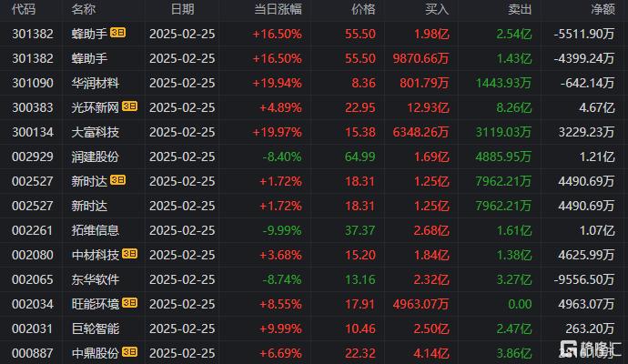Select 蜂助手 in the row with net -4399.24万
This screenshot has height=364, width=628.
tap(89, 58)
